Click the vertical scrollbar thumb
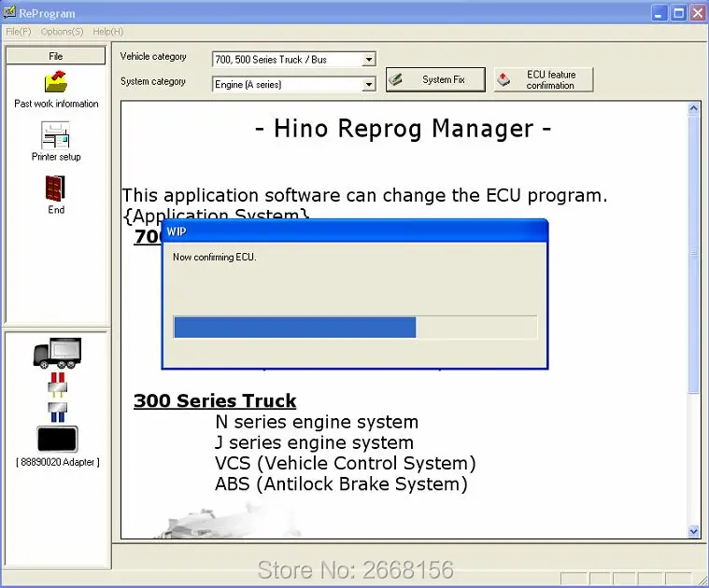This screenshot has height=588, width=709. point(694,254)
